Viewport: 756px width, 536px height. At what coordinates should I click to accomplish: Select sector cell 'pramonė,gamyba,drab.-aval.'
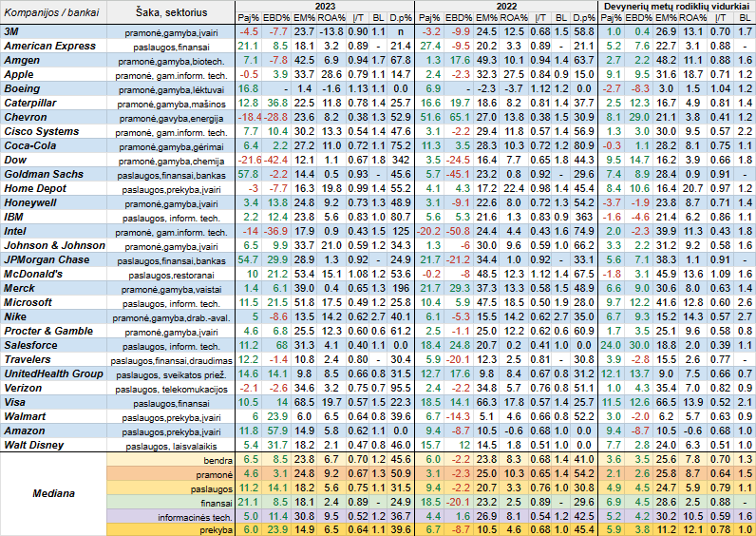click(171, 317)
